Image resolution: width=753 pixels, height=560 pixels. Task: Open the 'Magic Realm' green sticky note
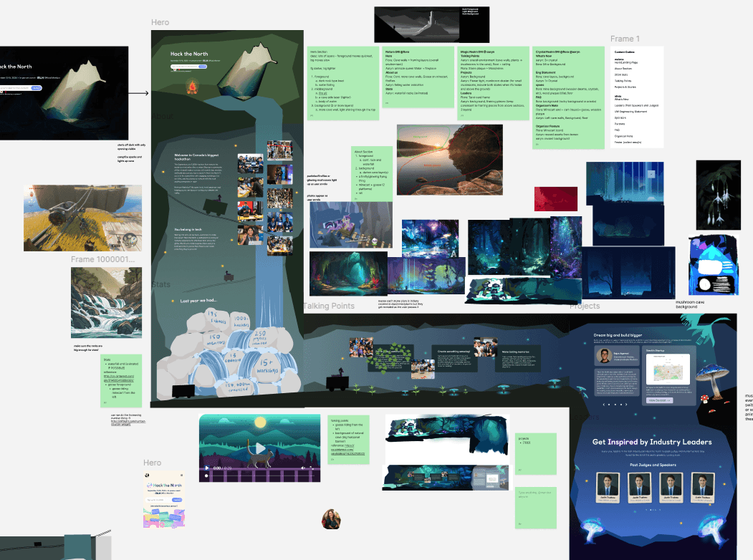click(x=494, y=83)
